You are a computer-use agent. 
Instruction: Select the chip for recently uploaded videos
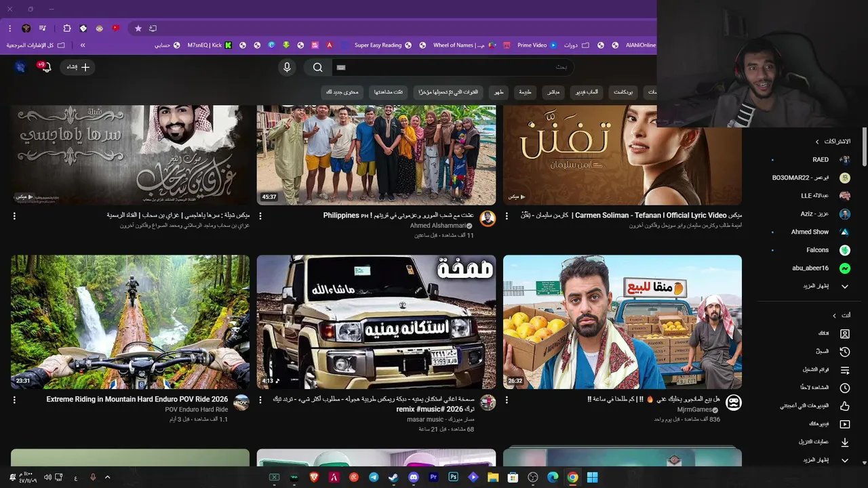(x=448, y=92)
